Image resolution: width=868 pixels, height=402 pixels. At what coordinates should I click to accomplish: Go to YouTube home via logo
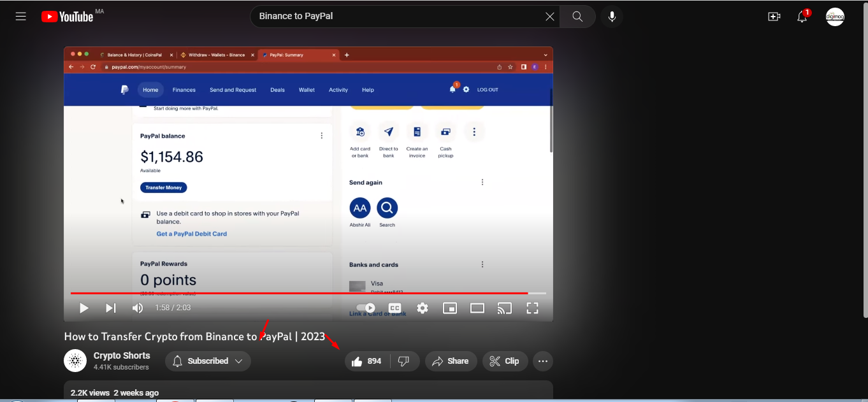point(68,17)
